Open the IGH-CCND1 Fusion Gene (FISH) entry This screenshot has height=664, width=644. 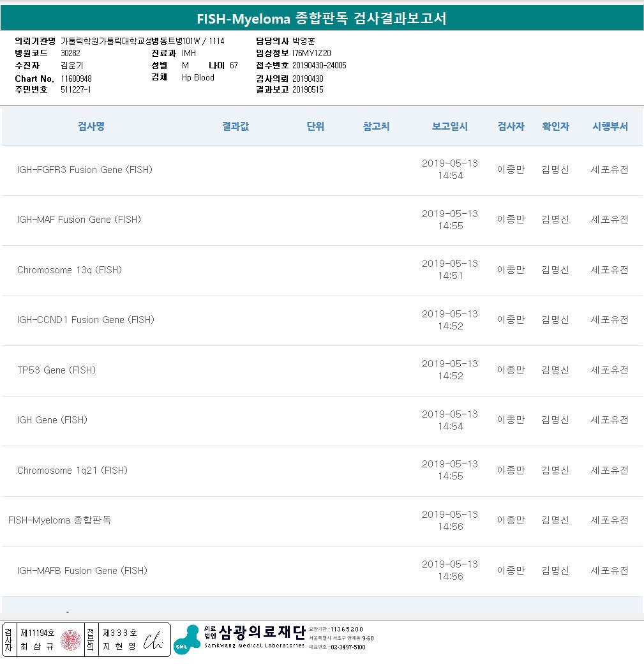86,320
